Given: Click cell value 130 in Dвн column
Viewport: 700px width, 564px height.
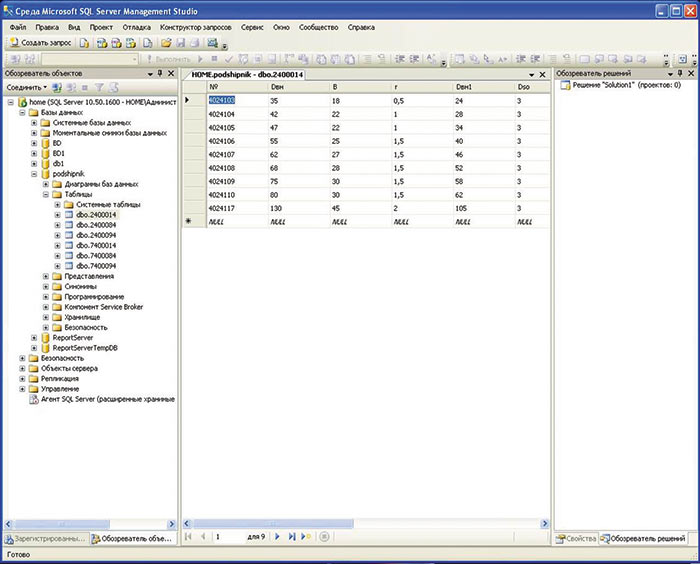Looking at the screenshot, I should [x=299, y=209].
